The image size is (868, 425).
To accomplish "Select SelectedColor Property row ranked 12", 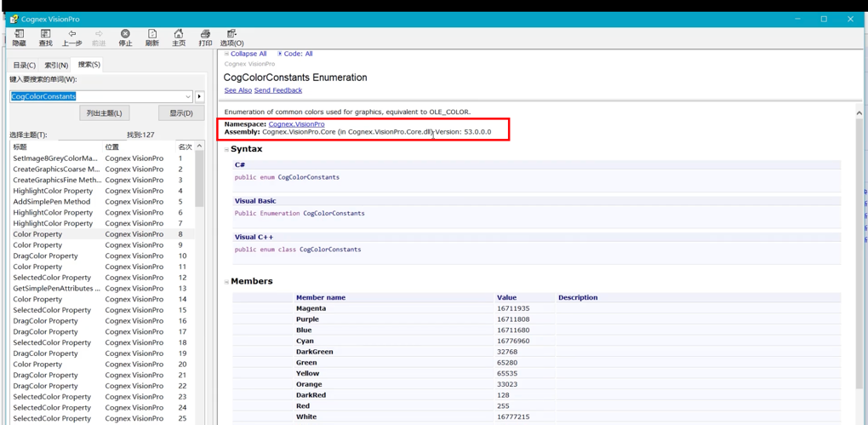I will coord(102,277).
